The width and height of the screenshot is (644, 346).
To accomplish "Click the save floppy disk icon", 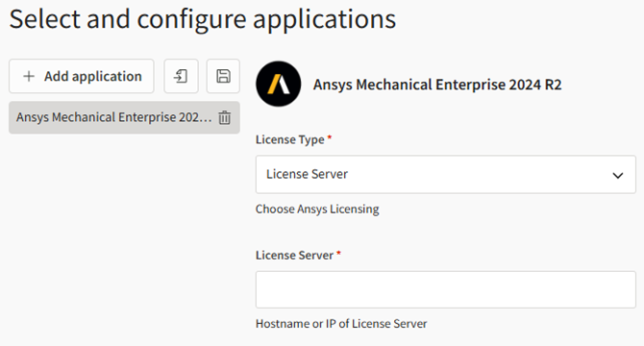I will (223, 76).
